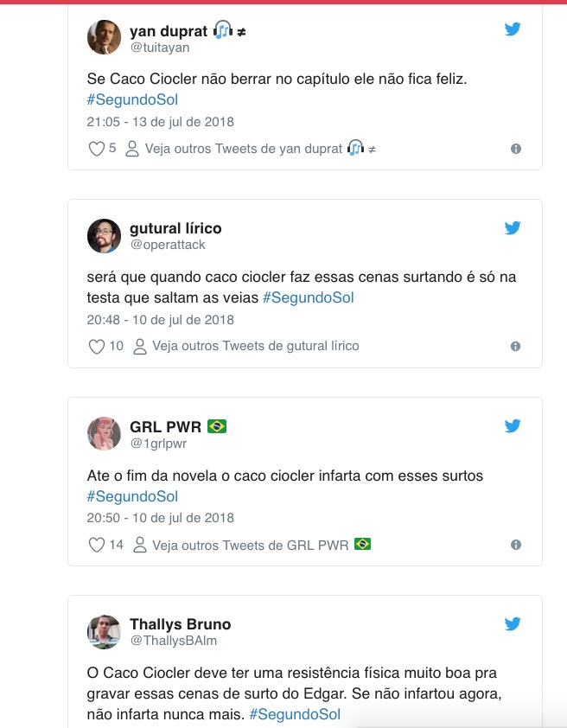Click the Twitter bird icon on Thallys Bruno's tweet
Screen dimensions: 567x728
tap(513, 624)
